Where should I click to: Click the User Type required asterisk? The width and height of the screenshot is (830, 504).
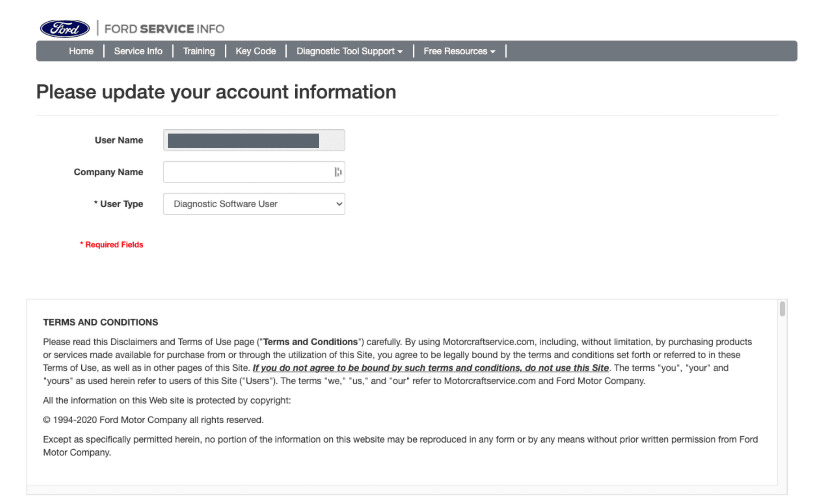96,203
